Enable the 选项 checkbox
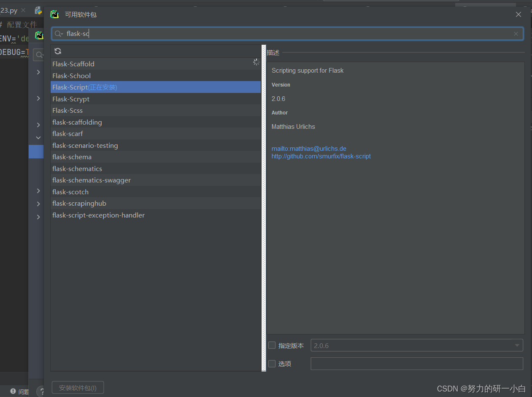 [x=272, y=364]
